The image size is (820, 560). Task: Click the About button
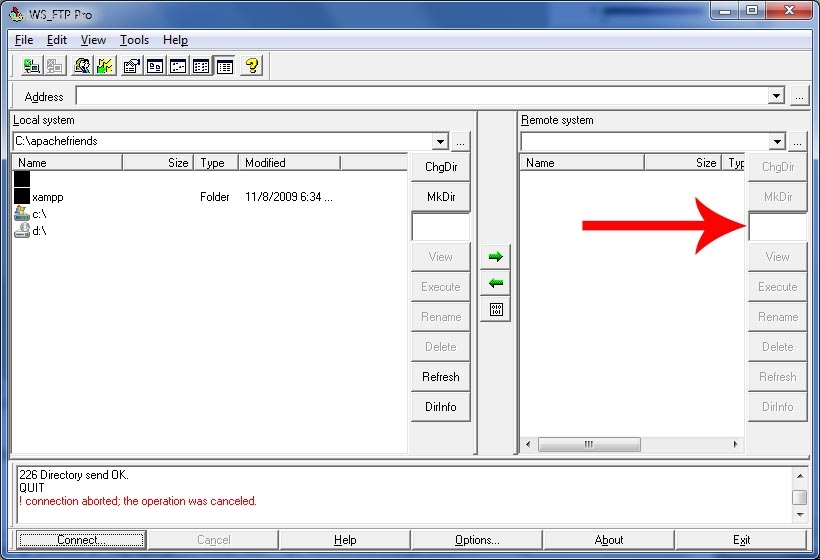point(609,540)
